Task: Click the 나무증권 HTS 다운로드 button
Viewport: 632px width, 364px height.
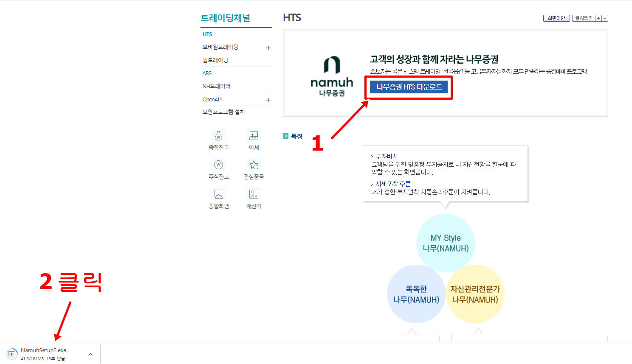Action: tap(409, 87)
